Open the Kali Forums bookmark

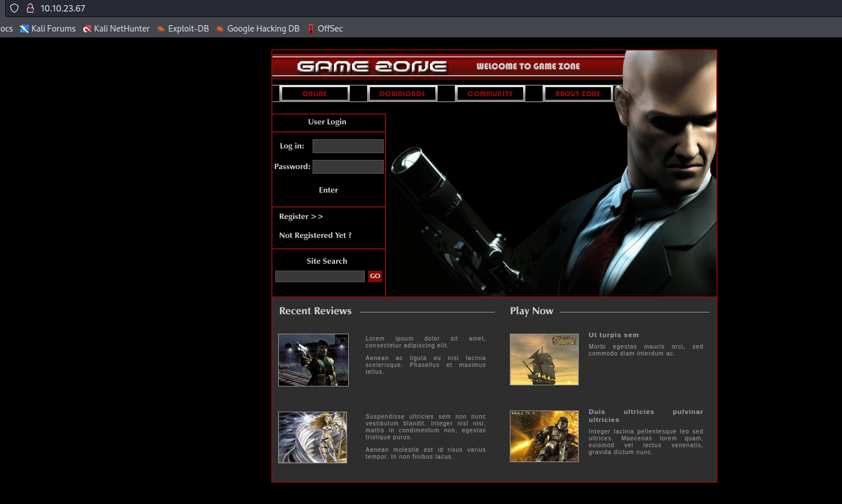pyautogui.click(x=48, y=29)
